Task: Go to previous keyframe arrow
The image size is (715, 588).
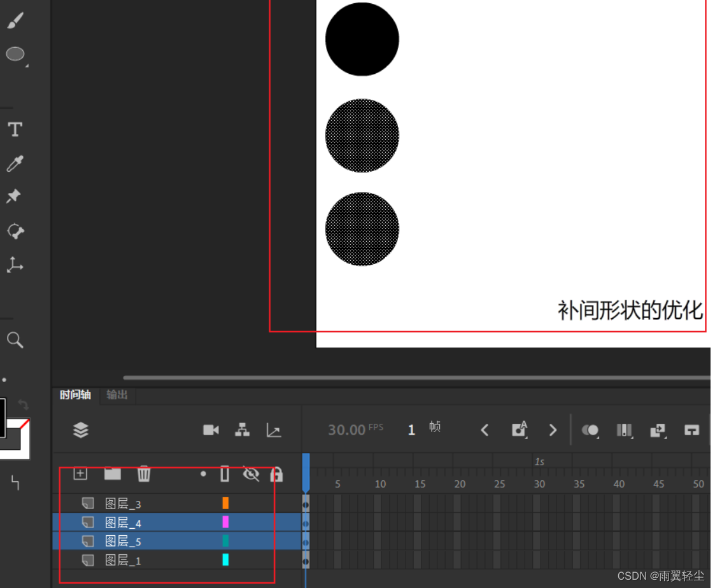Action: click(485, 430)
